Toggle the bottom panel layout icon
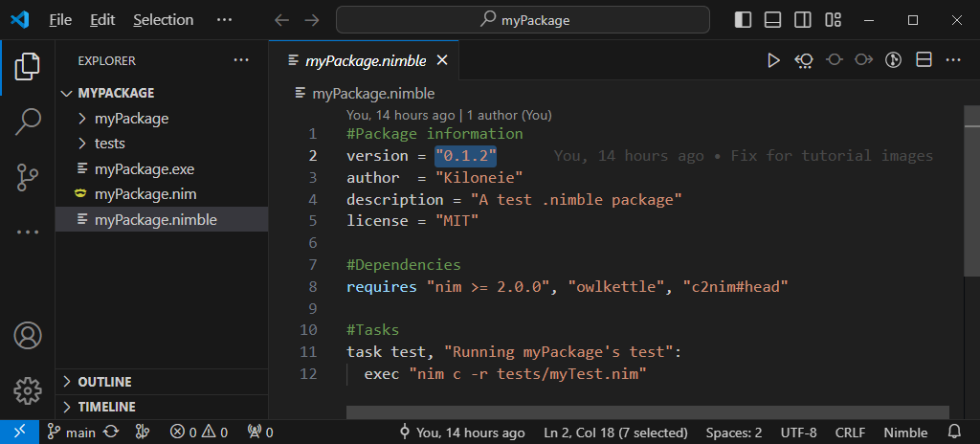The image size is (980, 444). [x=773, y=20]
